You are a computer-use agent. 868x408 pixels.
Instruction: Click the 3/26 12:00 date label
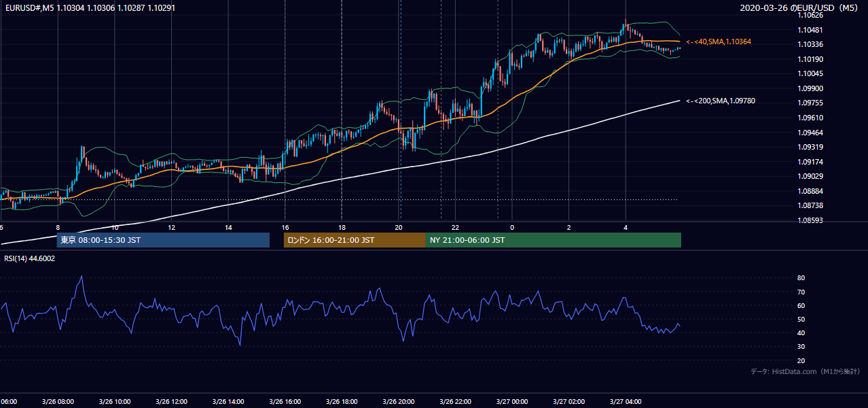pos(171,401)
